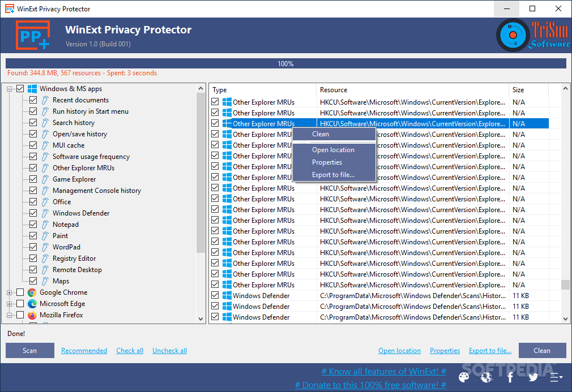Viewport: 572px width, 392px height.
Task: Apply the Recommended selection link
Action: [x=84, y=351]
